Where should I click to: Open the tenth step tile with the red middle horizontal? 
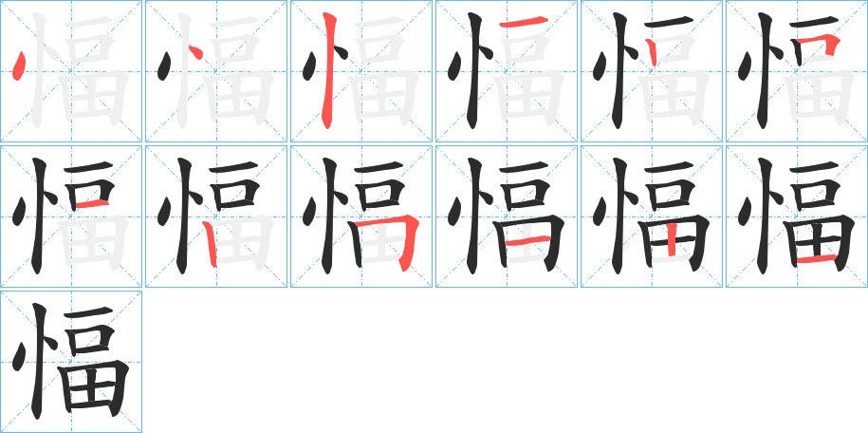click(506, 216)
